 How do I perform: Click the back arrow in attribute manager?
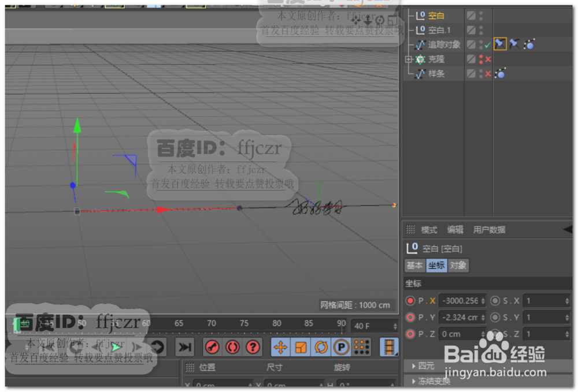(x=568, y=229)
